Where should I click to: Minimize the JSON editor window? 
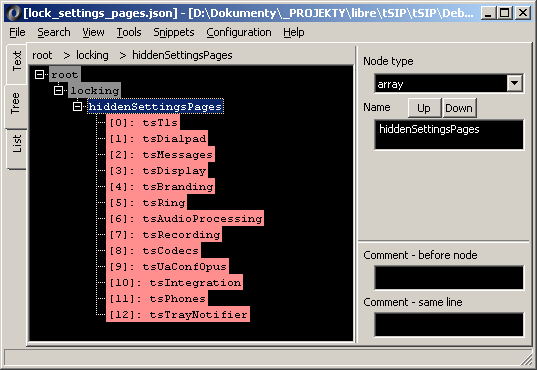(x=488, y=13)
